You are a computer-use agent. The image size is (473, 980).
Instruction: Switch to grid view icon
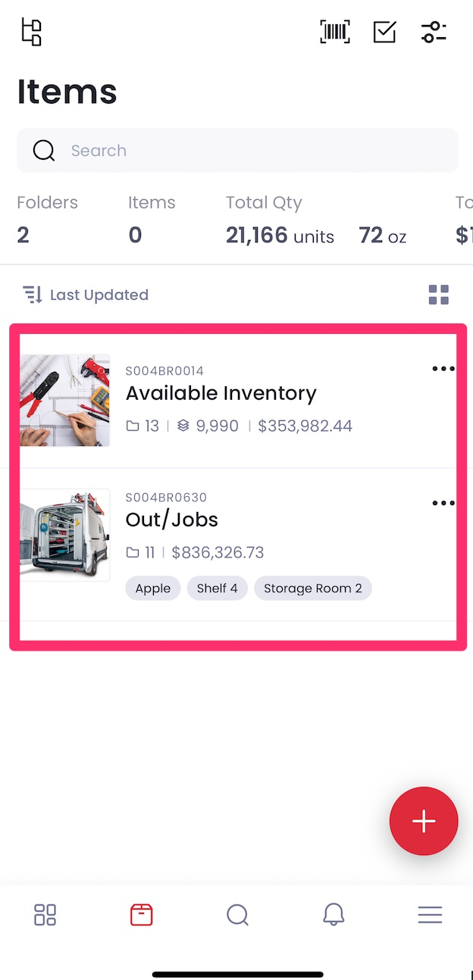coord(439,295)
